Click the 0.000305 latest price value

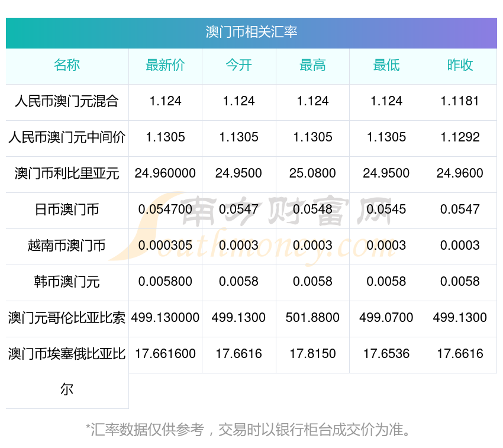pyautogui.click(x=165, y=246)
